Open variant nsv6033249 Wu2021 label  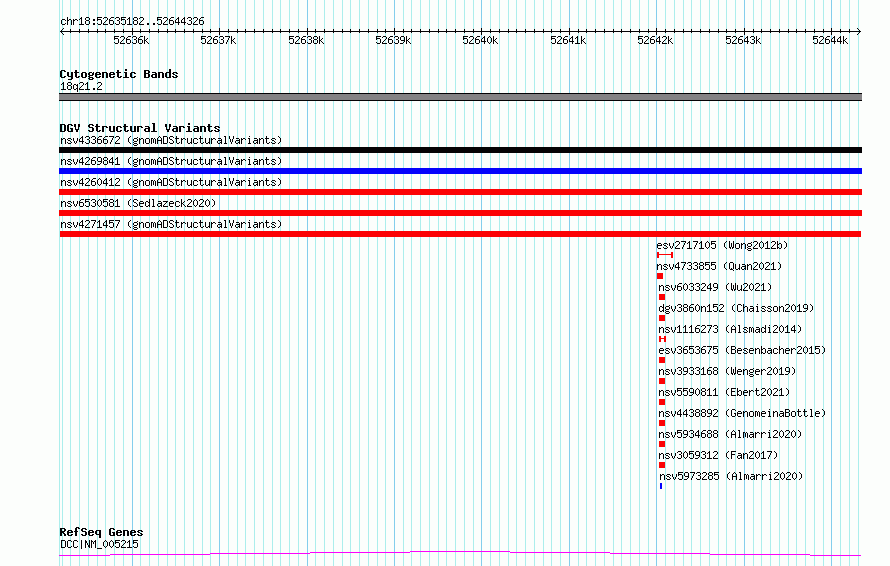715,287
